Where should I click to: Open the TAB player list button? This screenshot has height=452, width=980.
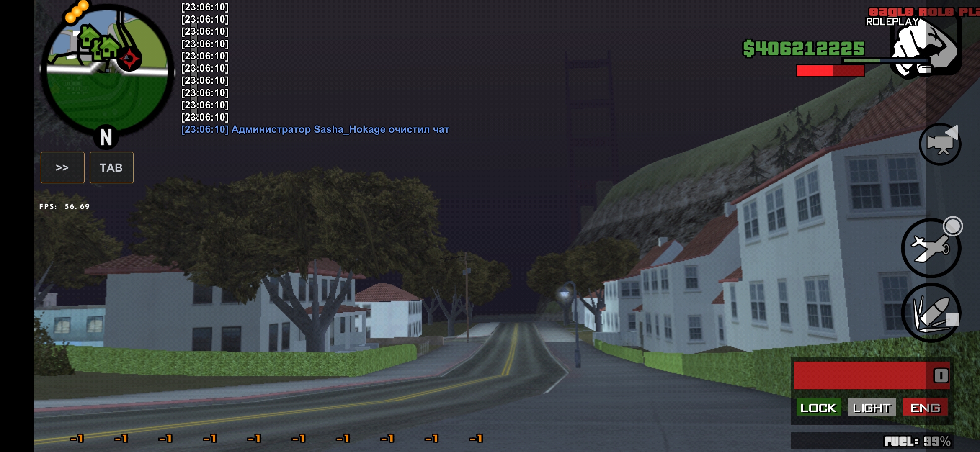point(111,167)
